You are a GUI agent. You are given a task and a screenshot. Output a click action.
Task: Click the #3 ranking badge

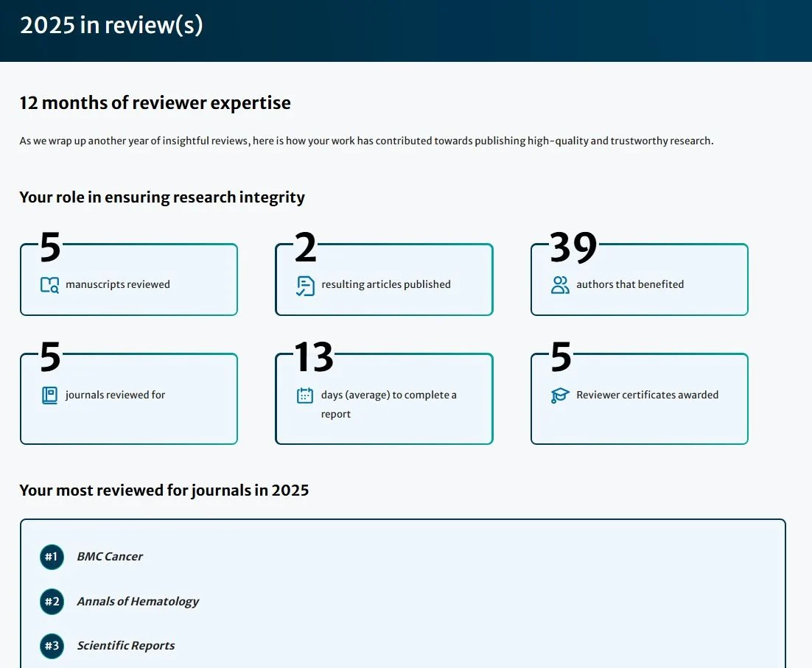pyautogui.click(x=52, y=646)
